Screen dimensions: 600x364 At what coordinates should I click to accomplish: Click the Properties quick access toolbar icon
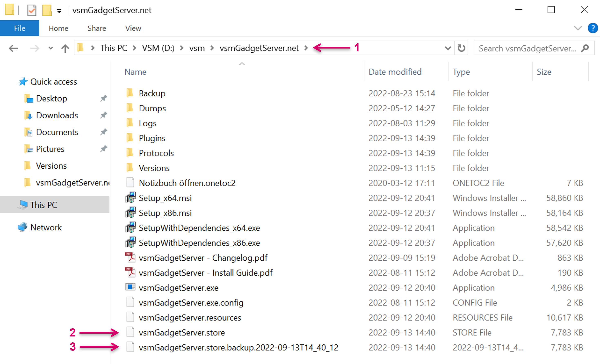click(x=32, y=10)
